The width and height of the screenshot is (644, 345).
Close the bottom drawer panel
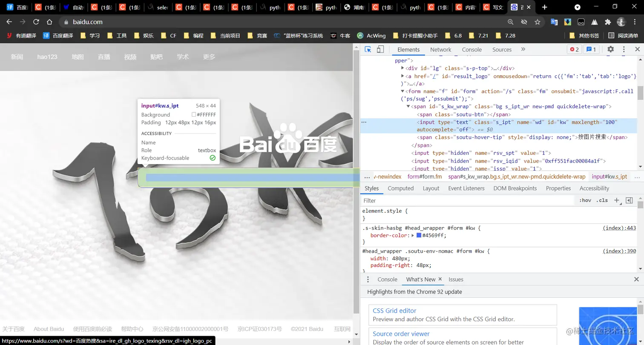point(636,279)
